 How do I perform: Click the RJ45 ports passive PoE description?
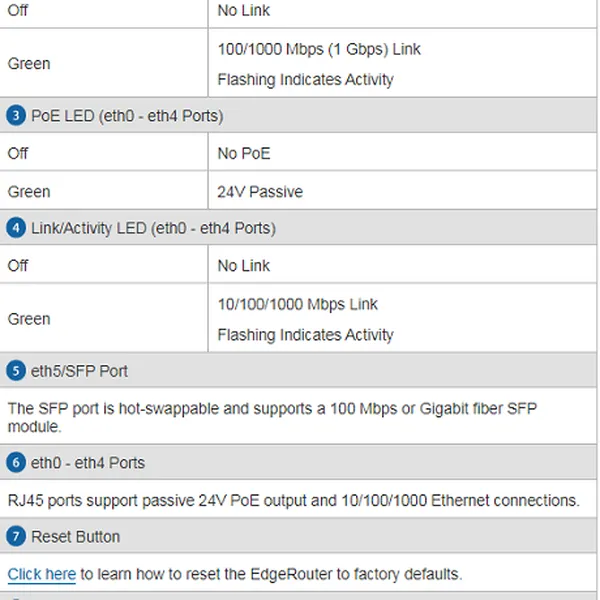coord(294,500)
